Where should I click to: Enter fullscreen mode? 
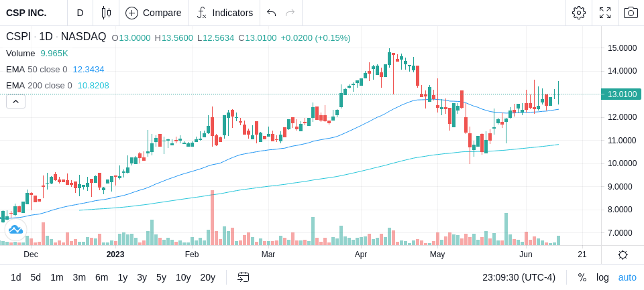coord(605,13)
